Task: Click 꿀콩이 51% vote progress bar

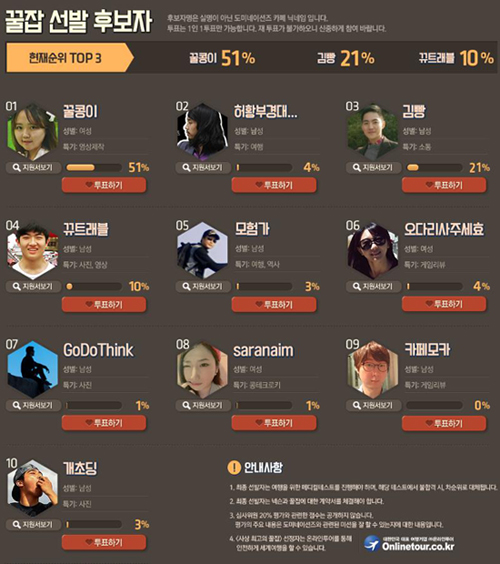Action: click(94, 168)
